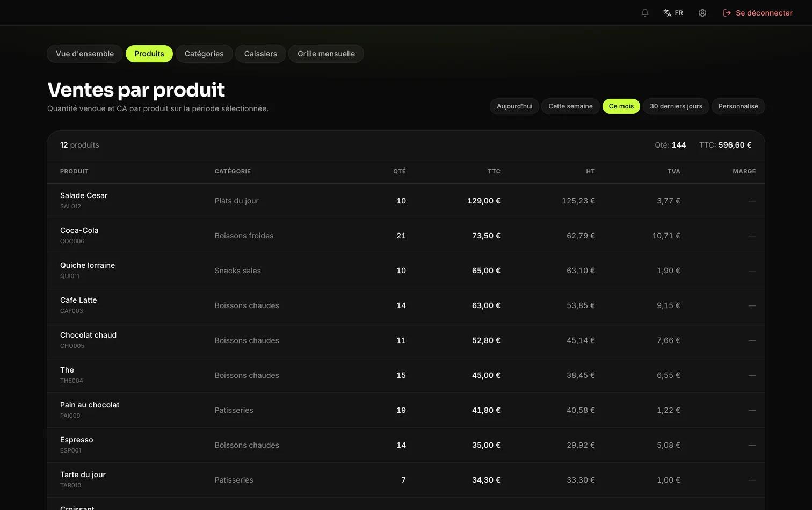Click the 63,00 € TTC amount
This screenshot has width=812, height=510.
486,305
